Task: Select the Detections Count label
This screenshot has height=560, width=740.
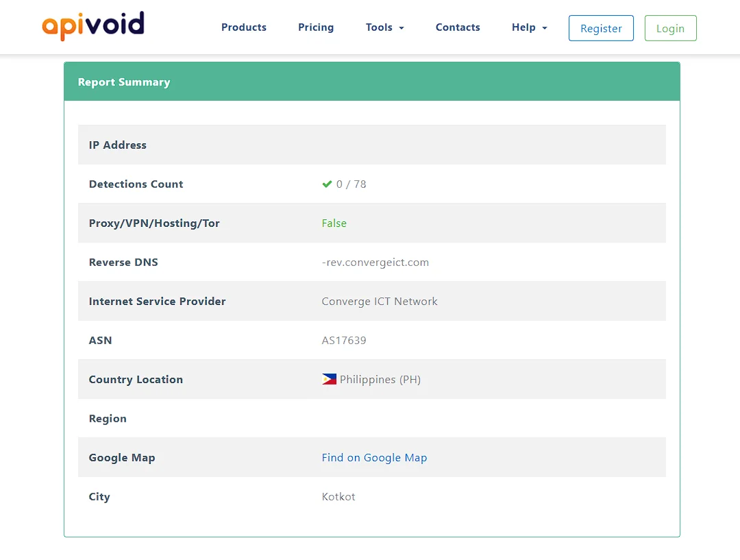Action: (136, 184)
